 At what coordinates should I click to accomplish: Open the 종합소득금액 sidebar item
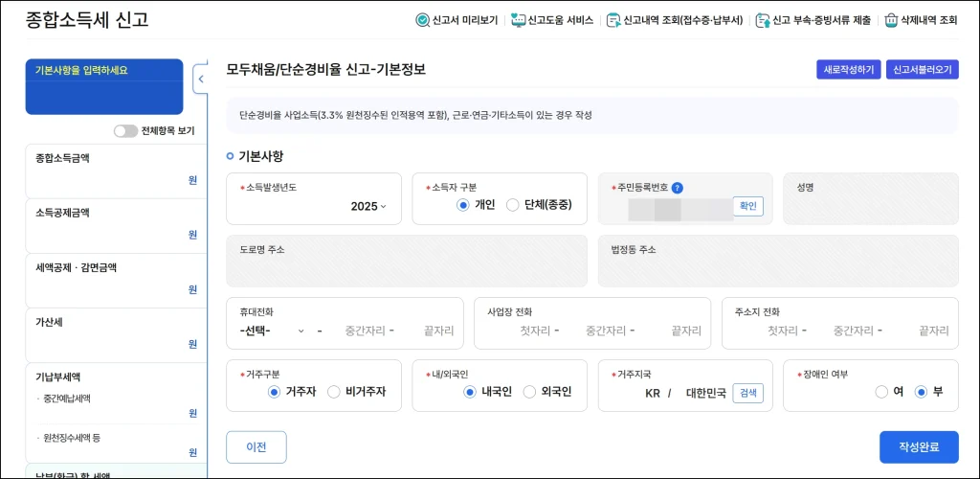coord(116,170)
